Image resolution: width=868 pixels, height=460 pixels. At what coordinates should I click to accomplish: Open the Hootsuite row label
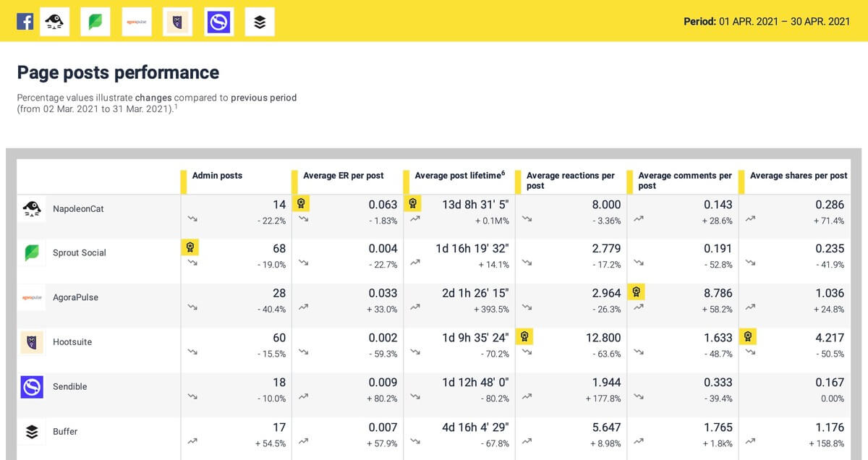pos(72,342)
